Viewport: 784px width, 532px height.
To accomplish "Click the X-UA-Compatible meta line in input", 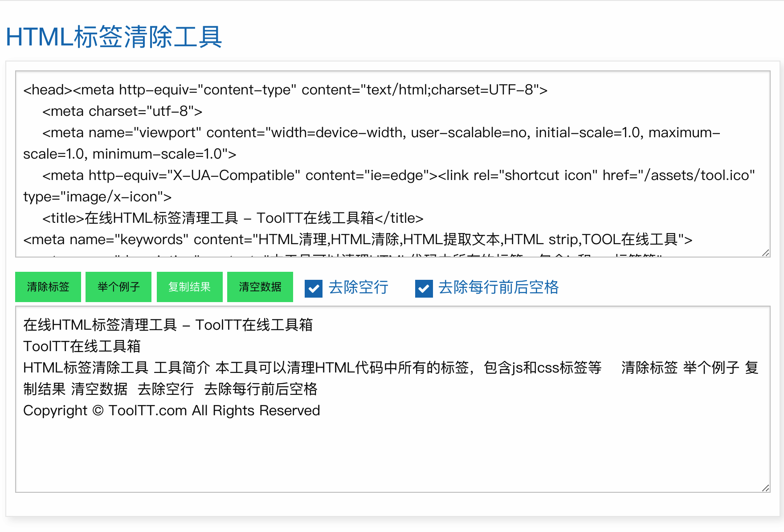I will click(x=389, y=186).
